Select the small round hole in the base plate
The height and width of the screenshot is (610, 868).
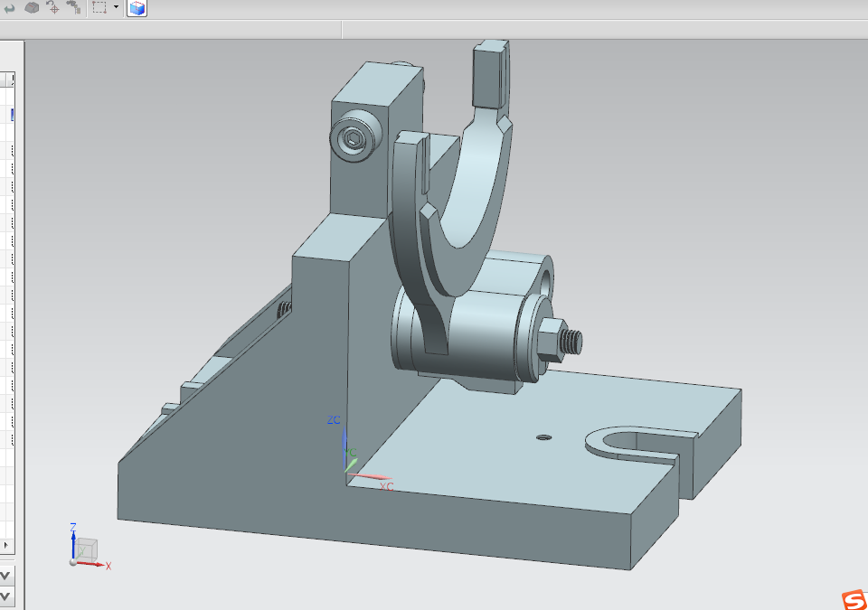(544, 437)
